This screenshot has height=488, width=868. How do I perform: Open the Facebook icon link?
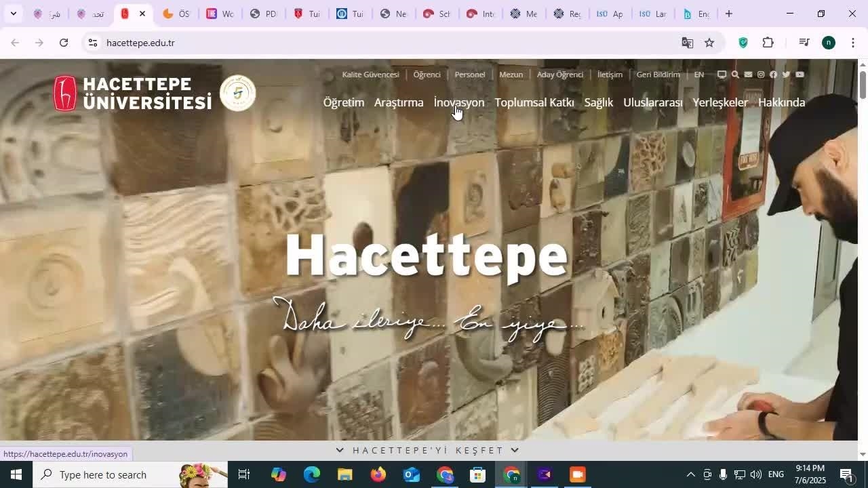pos(773,75)
